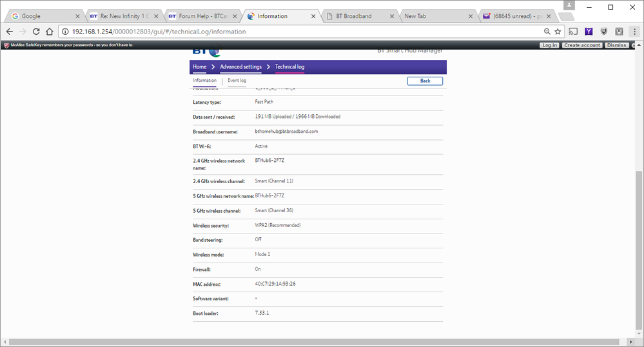
Task: Click the Chrome profile avatar icon
Action: pyautogui.click(x=569, y=5)
